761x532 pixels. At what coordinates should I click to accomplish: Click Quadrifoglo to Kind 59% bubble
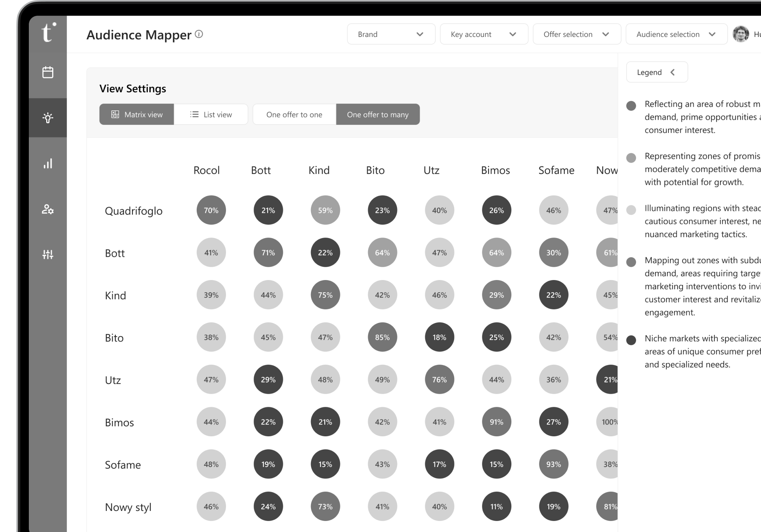click(325, 210)
